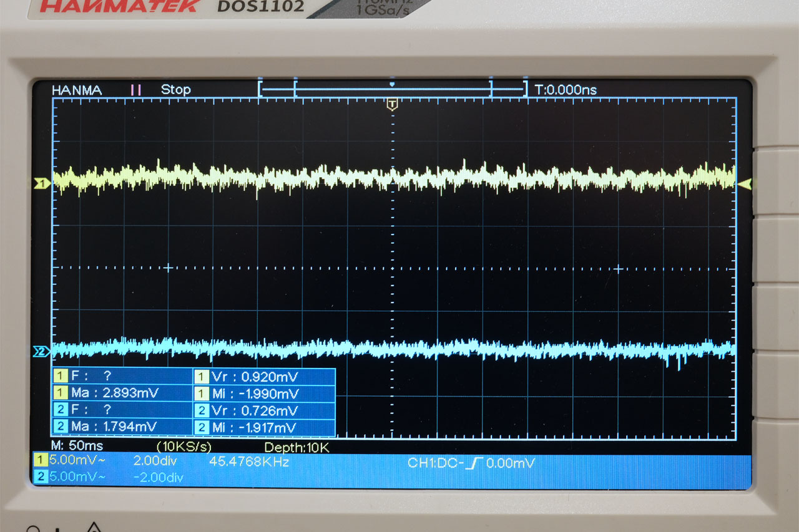The width and height of the screenshot is (799, 532).
Task: Click the Stop acquisition status label
Action: point(175,90)
